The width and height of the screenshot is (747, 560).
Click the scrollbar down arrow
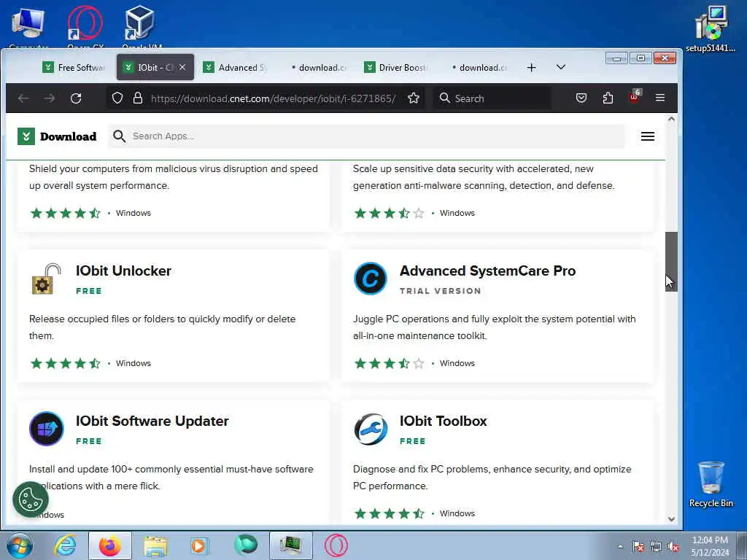[671, 519]
